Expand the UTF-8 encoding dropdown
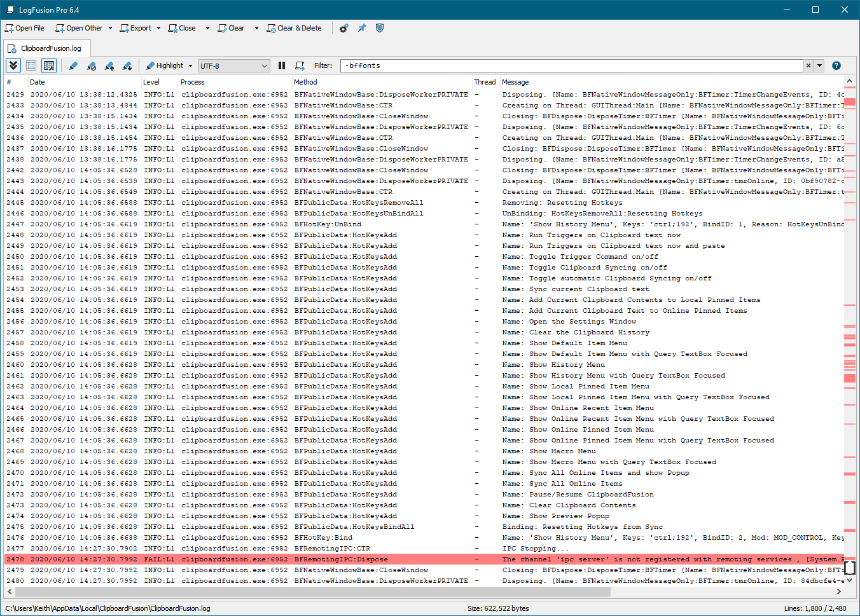This screenshot has width=860, height=616. [265, 65]
